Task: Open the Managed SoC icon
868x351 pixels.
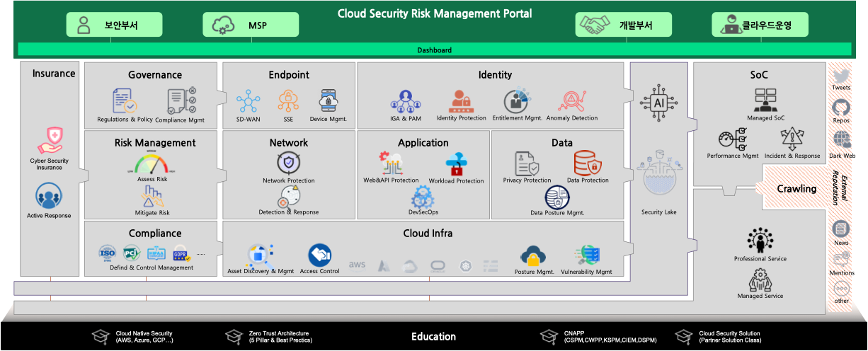Action: coord(765,100)
